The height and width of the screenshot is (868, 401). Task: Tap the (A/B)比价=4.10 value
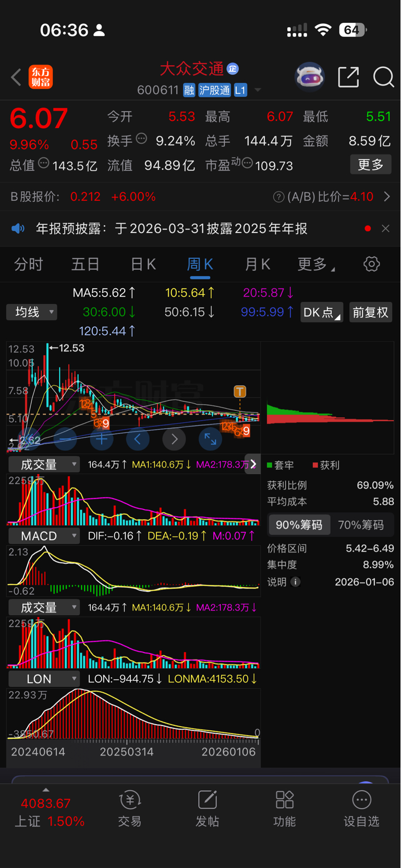[x=330, y=197]
